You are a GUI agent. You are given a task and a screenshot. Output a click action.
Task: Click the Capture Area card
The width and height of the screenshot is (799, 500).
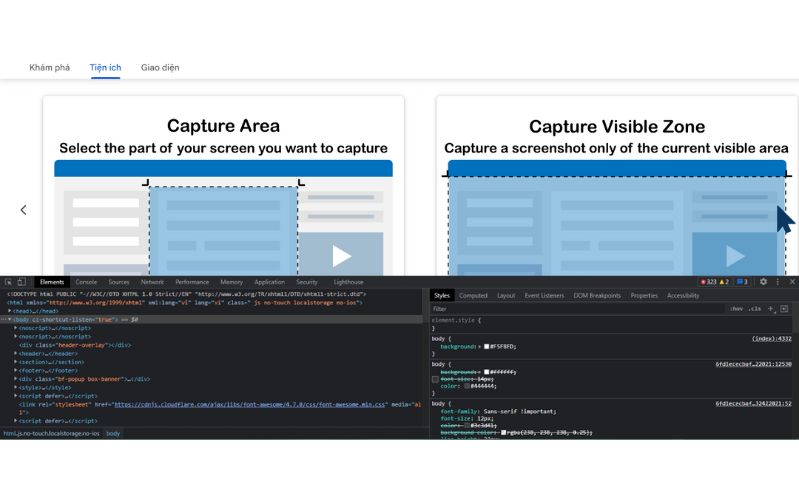tap(224, 186)
